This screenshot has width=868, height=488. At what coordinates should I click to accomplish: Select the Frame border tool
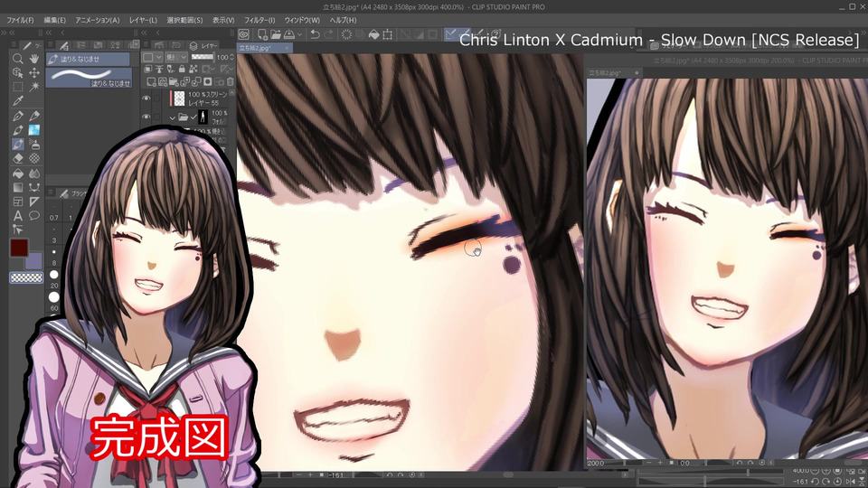click(x=18, y=202)
